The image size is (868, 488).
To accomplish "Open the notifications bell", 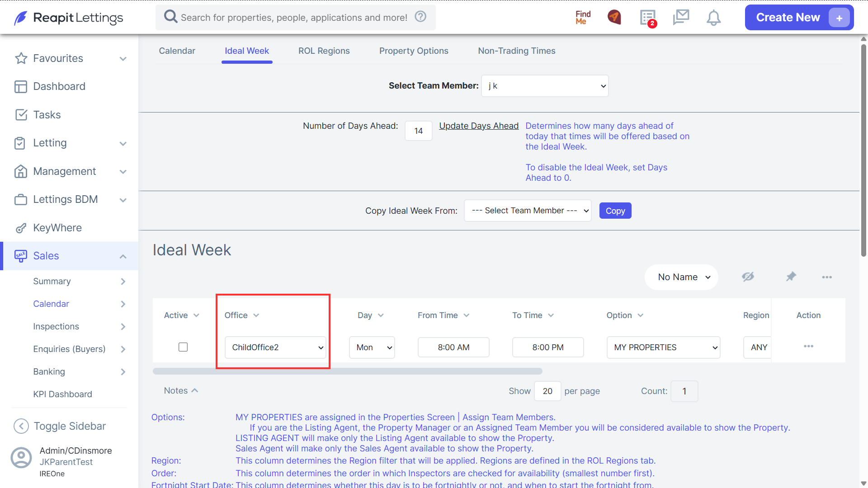I will (713, 18).
